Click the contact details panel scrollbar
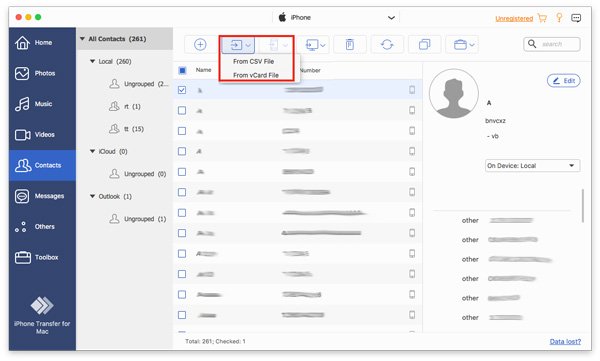Image resolution: width=600 pixels, height=361 pixels. tap(583, 206)
